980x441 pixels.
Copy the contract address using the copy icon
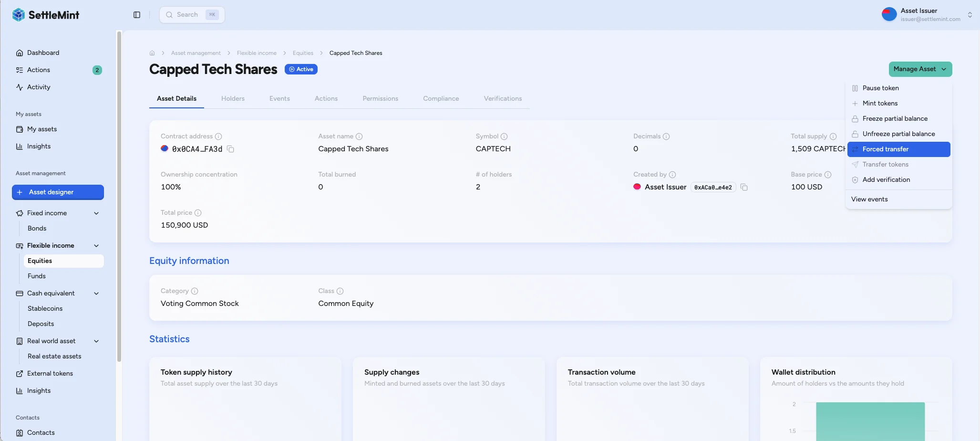[x=231, y=149]
